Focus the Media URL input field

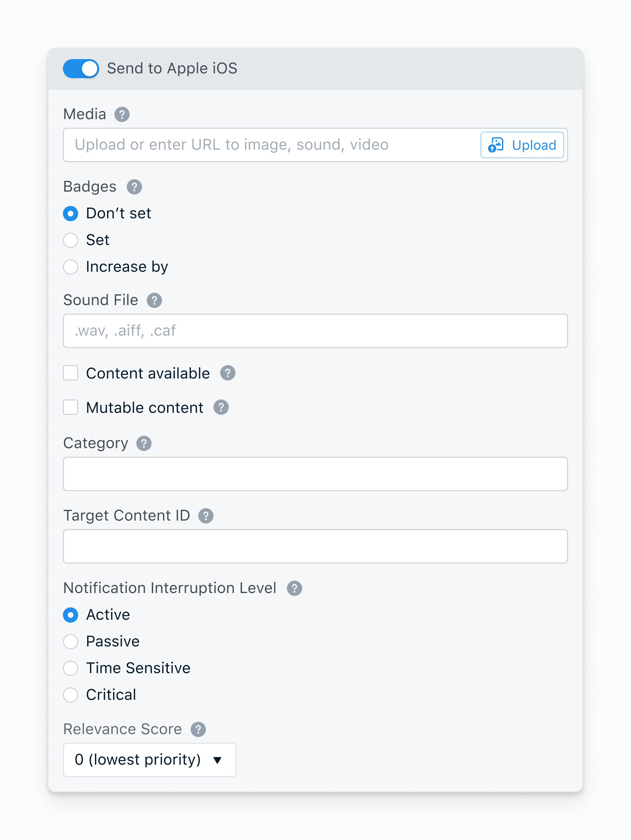point(271,145)
